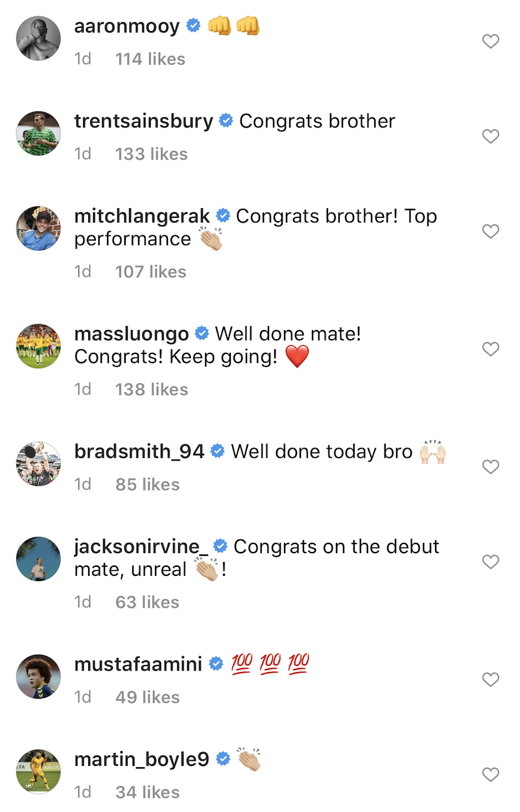Image resolution: width=520 pixels, height=812 pixels.
Task: View the 114 likes on aaronmooy's comment
Action: point(150,59)
